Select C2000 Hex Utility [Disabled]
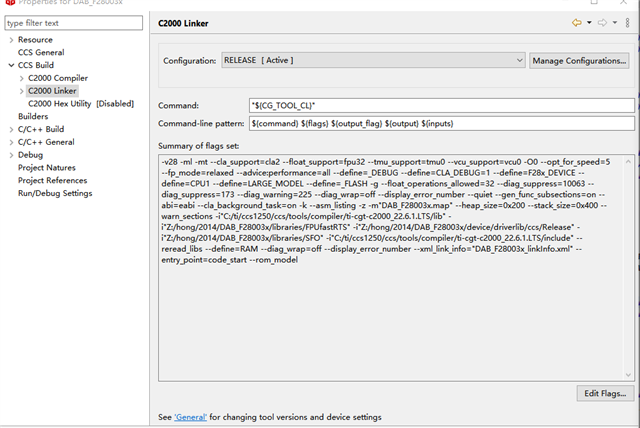Viewport: 640px width, 428px height. tap(80, 103)
